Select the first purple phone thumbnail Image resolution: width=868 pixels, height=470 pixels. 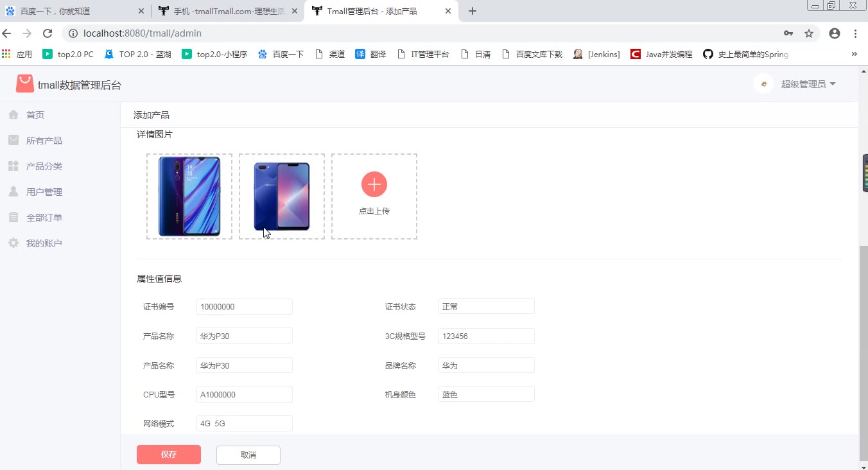coord(189,196)
